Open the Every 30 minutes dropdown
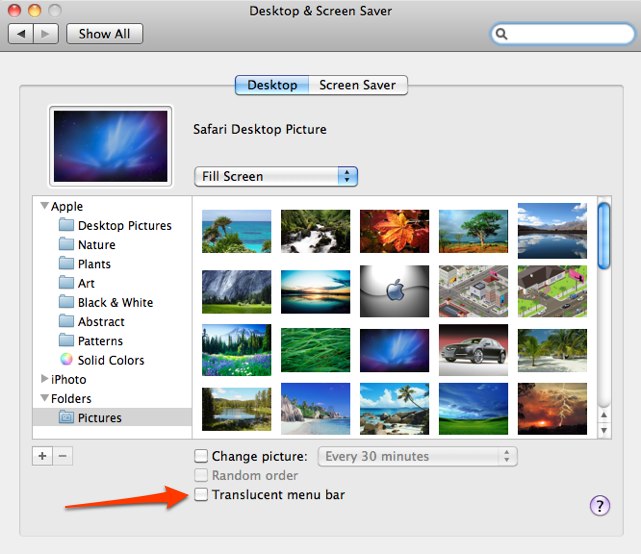The width and height of the screenshot is (641, 554). pyautogui.click(x=418, y=456)
